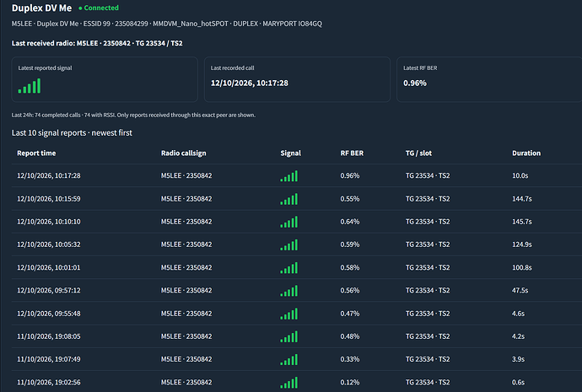Click duration value 100.8s
The image size is (582, 392).
(x=522, y=268)
